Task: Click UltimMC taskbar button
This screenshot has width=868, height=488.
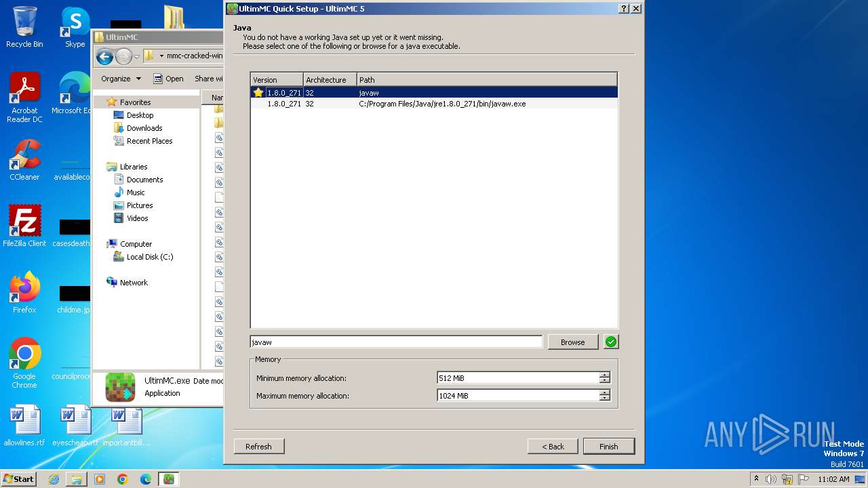Action: pos(169,479)
